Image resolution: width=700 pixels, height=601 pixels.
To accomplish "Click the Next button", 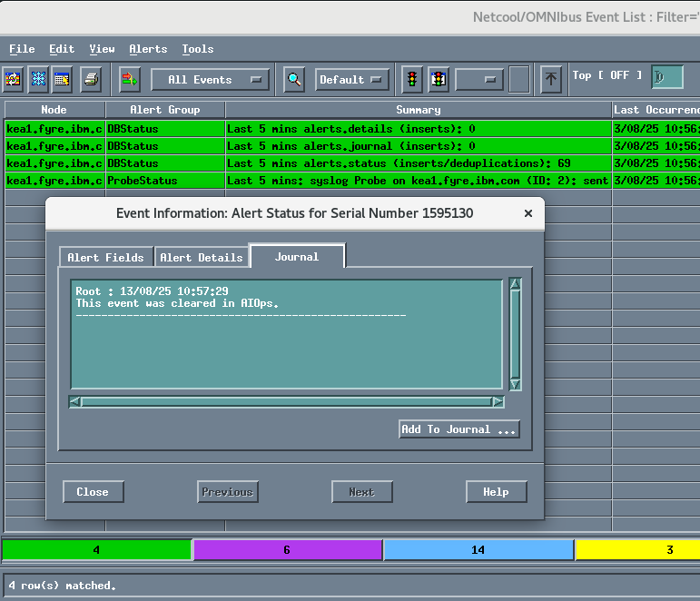I will (362, 492).
